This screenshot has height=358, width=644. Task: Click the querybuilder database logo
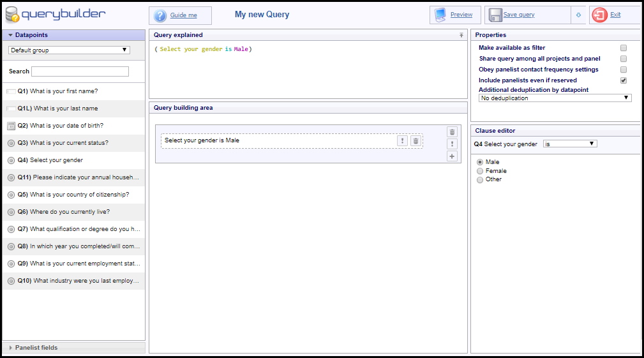pyautogui.click(x=12, y=15)
